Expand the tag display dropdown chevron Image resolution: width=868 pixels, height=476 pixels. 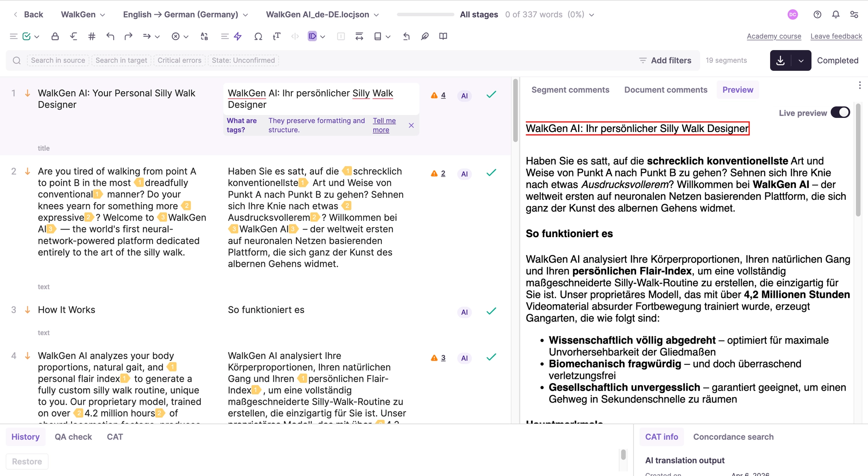coord(323,37)
